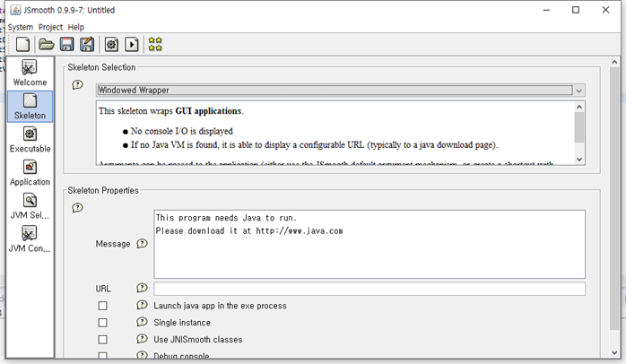Show help for Launch java app option
The image size is (626, 364).
pos(142,306)
